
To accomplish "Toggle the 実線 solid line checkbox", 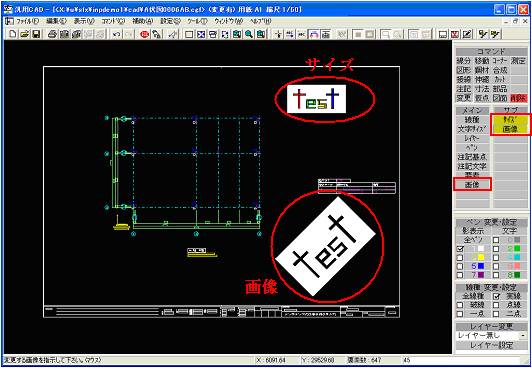I will [x=496, y=296].
